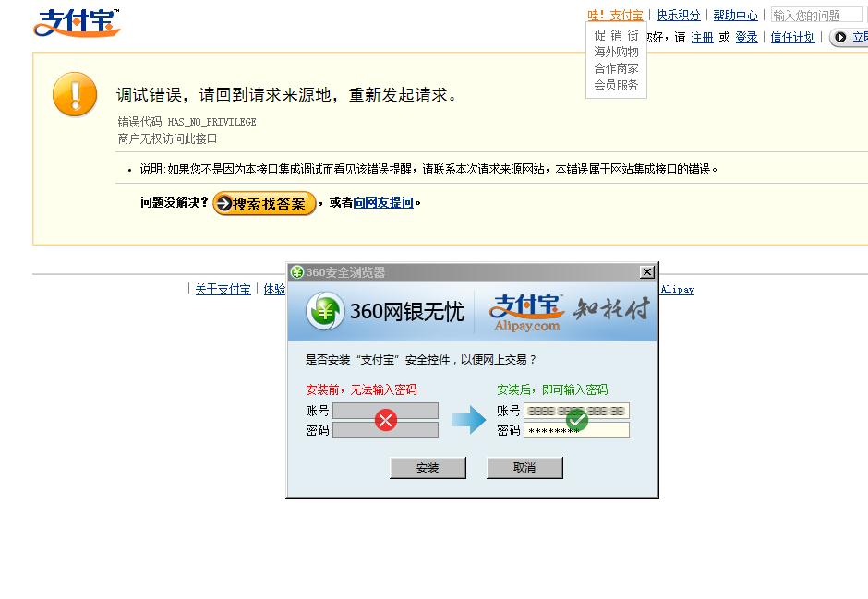Click the 安装后，即可输入密码 green text
Image resolution: width=868 pixels, height=599 pixels.
[552, 389]
